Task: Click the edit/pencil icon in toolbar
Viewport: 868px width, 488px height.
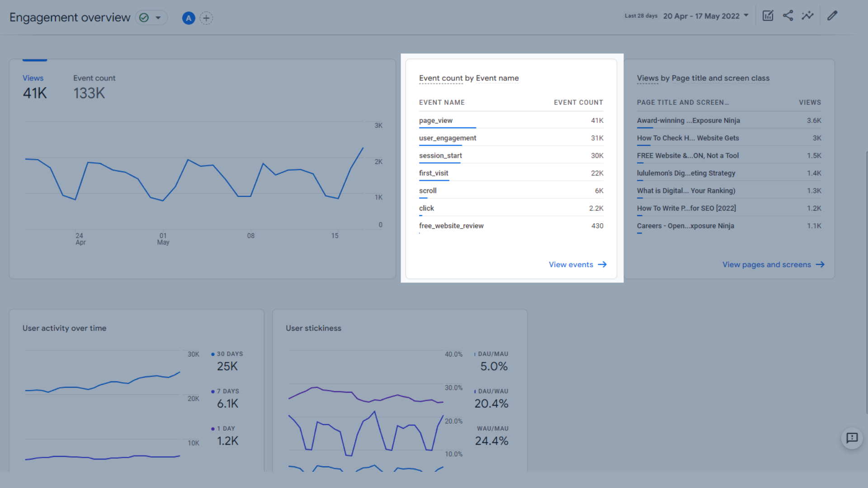Action: pos(832,15)
